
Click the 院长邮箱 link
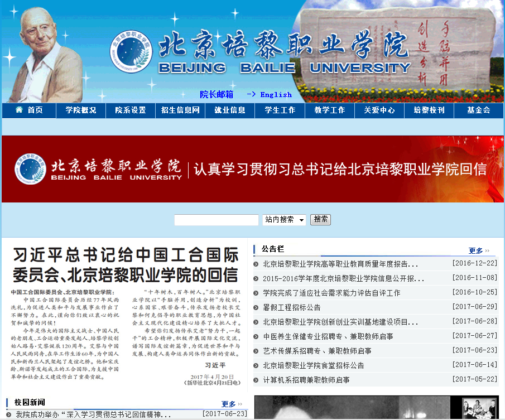tap(217, 94)
